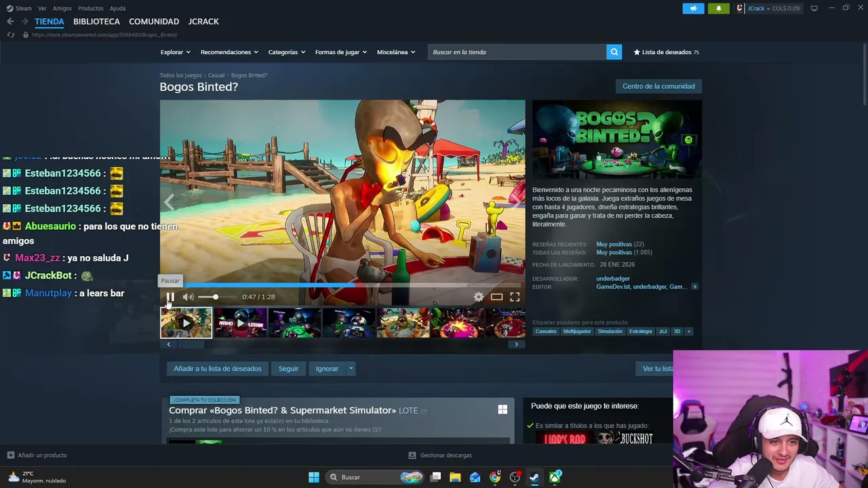Click Añadir a tu lista de deseados
This screenshot has height=488, width=868.
[217, 369]
